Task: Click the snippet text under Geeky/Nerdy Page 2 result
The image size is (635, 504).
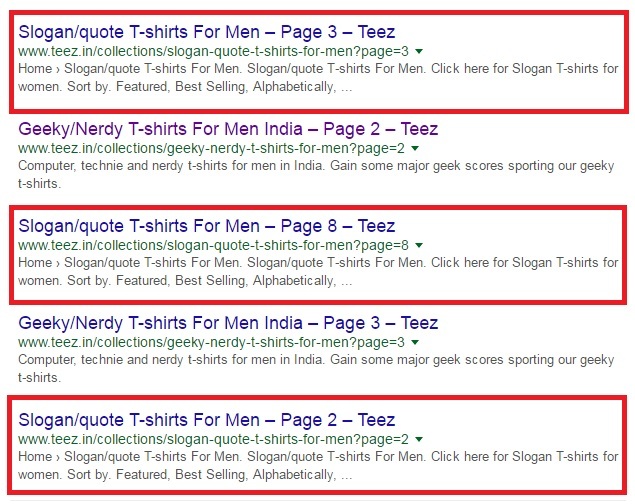Action: [316, 174]
